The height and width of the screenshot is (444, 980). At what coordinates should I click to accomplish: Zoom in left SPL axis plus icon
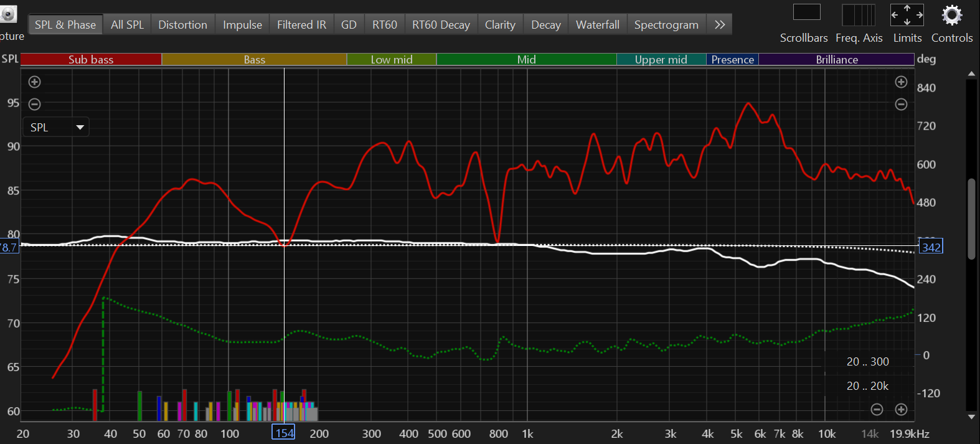[35, 82]
